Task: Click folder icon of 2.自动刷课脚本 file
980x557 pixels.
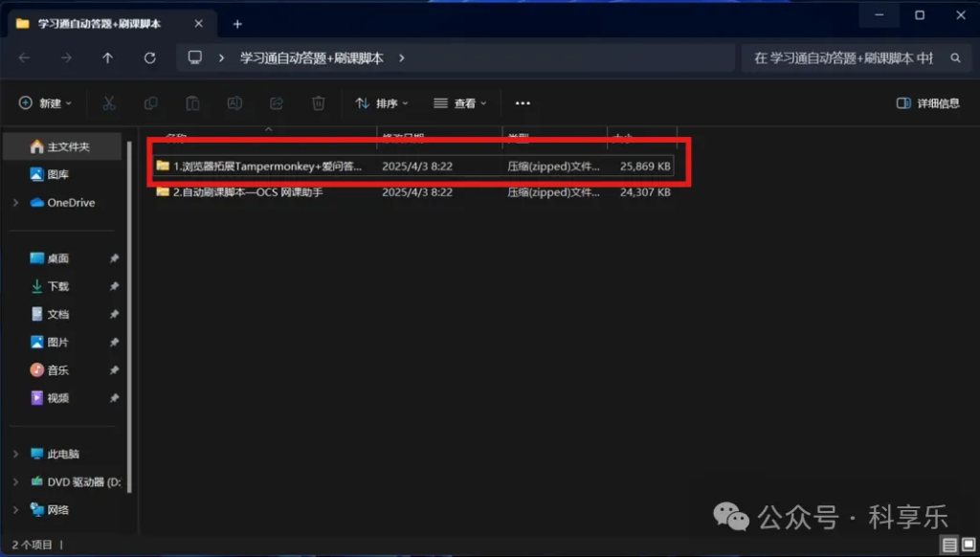Action: coord(163,191)
